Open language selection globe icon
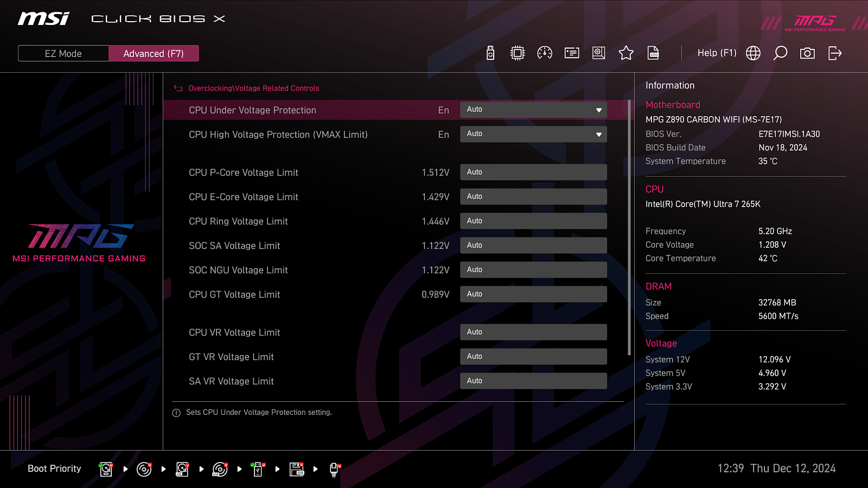The height and width of the screenshot is (488, 868). point(753,53)
